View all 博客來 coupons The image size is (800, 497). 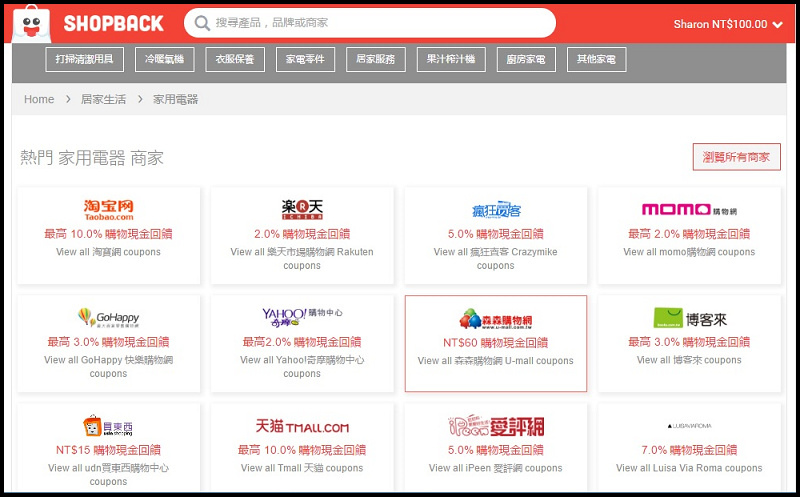click(x=689, y=360)
